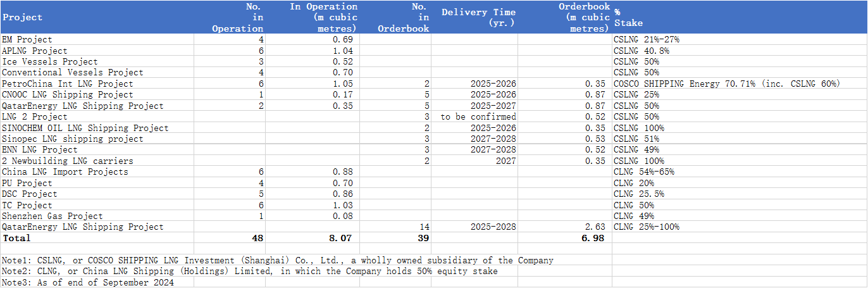Screen dimensions: 868x288
Task: Select the 'CLNG 49%' stake cell
Action: pos(739,216)
